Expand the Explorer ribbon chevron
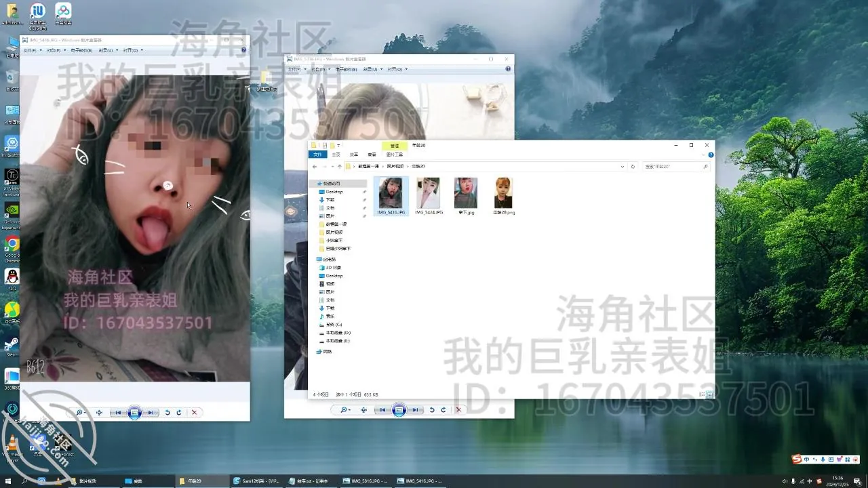 pyautogui.click(x=703, y=155)
